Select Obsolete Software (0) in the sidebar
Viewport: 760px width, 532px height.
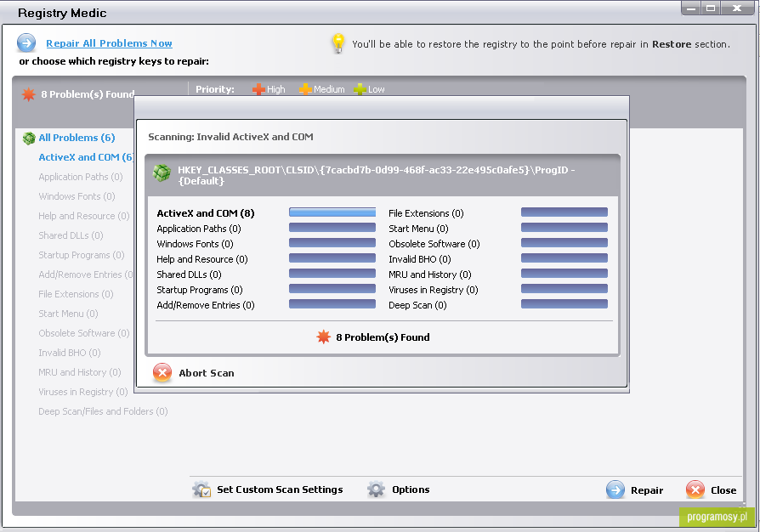84,333
